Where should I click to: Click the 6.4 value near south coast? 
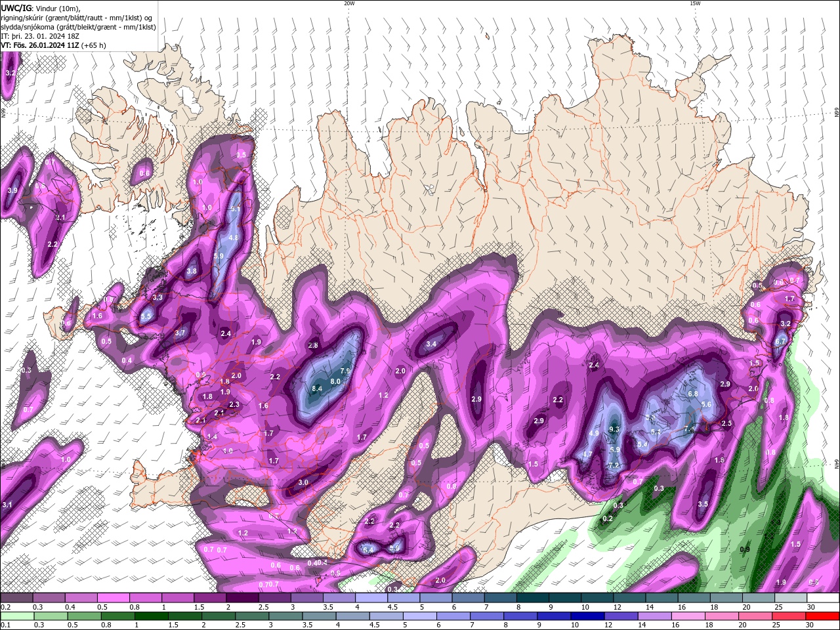pyautogui.click(x=368, y=550)
